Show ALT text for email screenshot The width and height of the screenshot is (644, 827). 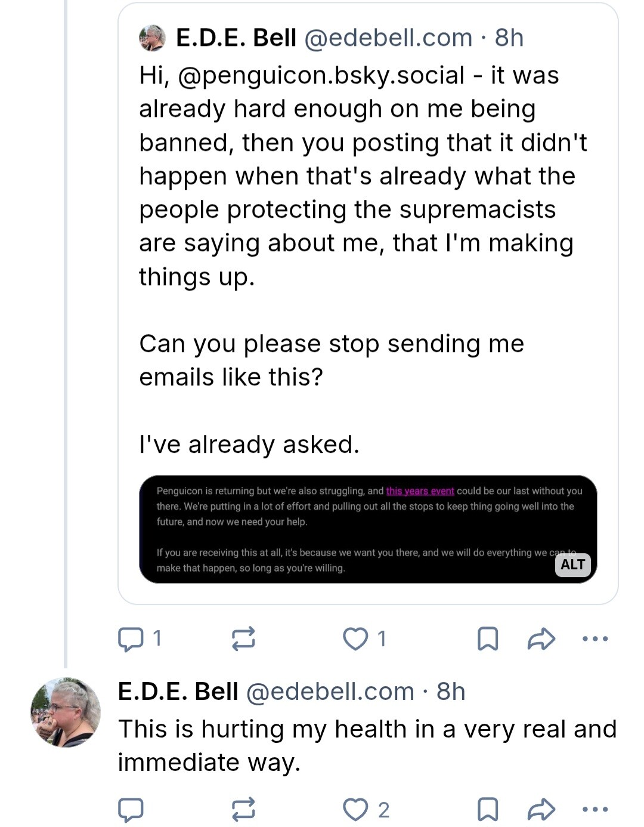pos(572,564)
